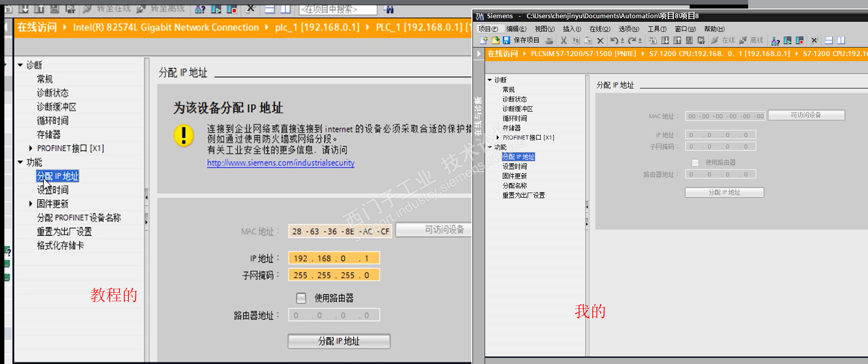Click MAC 地址 field in right Siemens window

pos(726,116)
